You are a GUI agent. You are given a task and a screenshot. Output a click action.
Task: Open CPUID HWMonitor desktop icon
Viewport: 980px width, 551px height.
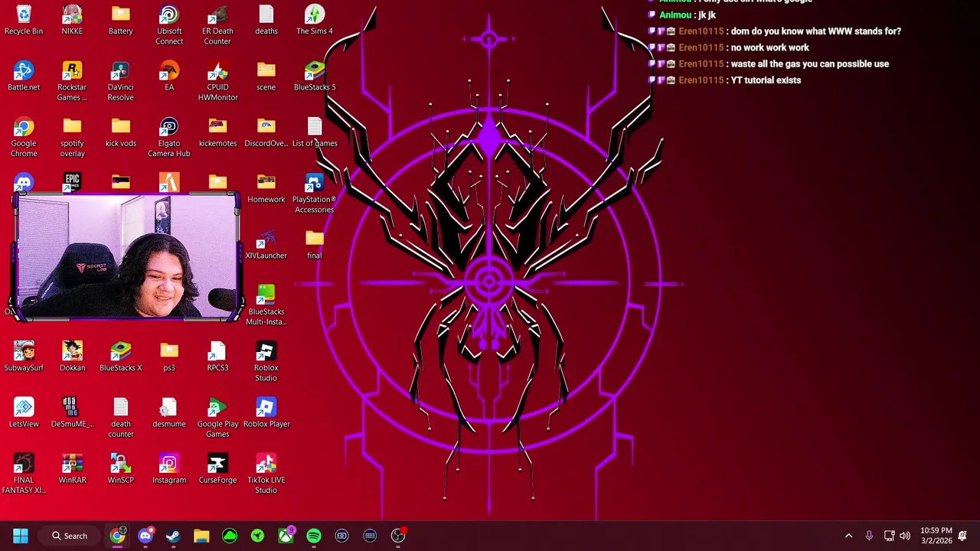[x=217, y=81]
